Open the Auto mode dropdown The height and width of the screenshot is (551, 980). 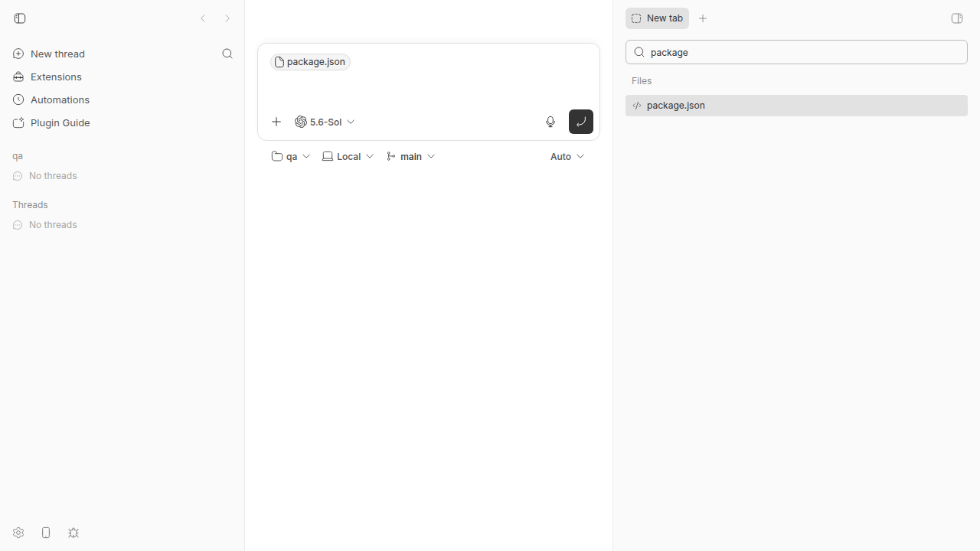point(567,156)
